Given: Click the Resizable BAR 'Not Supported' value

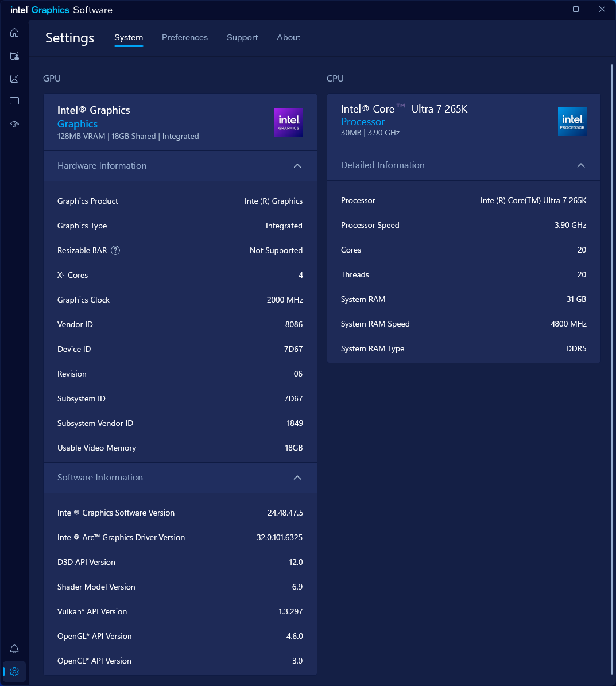Looking at the screenshot, I should coord(276,251).
